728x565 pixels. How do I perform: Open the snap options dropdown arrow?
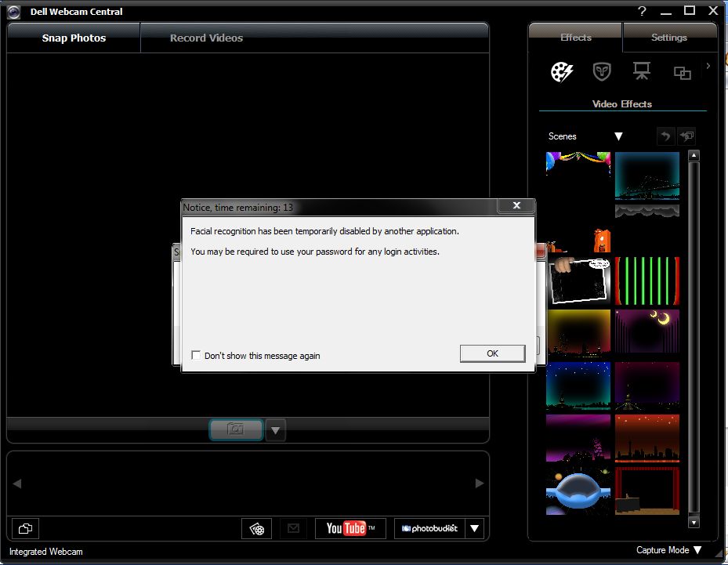click(x=275, y=430)
